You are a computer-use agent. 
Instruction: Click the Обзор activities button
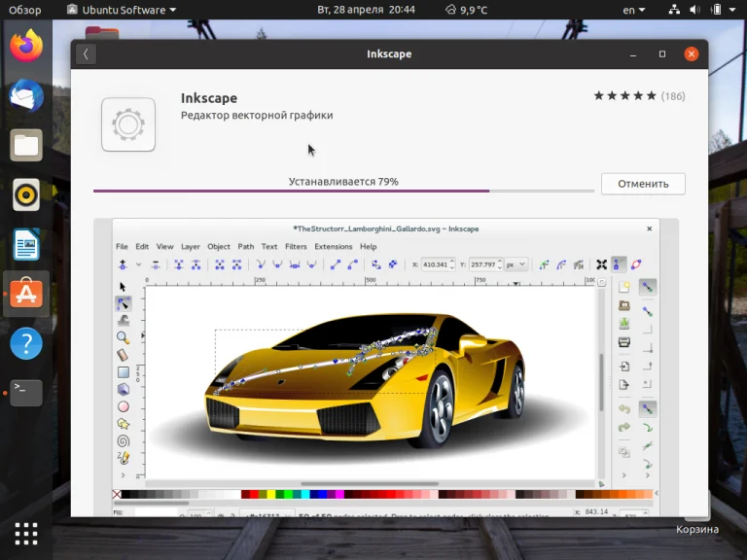click(x=25, y=10)
